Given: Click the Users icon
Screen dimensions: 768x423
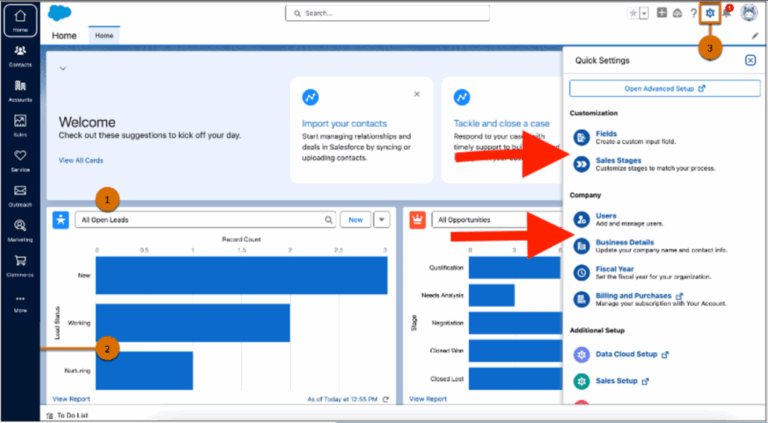Looking at the screenshot, I should [581, 219].
